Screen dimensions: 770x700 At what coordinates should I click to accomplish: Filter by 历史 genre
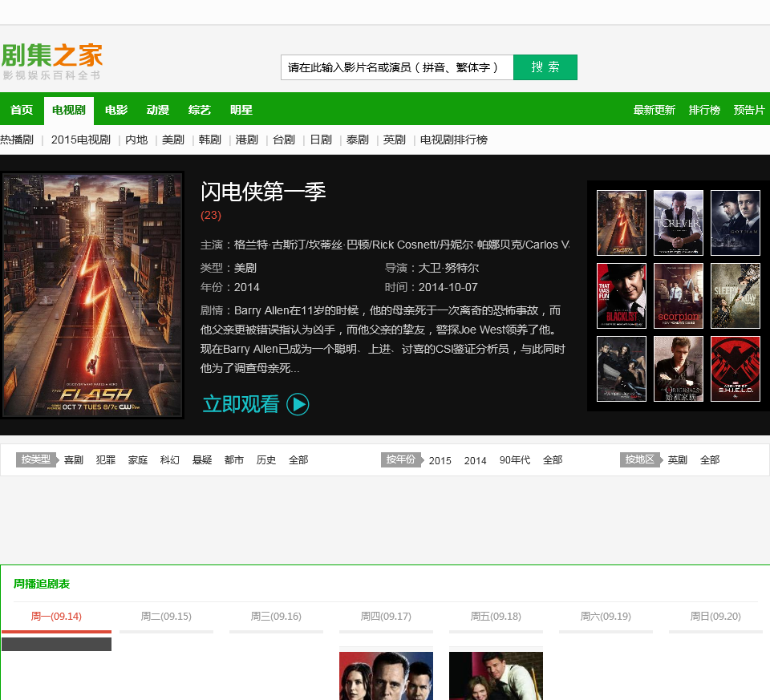click(x=266, y=460)
